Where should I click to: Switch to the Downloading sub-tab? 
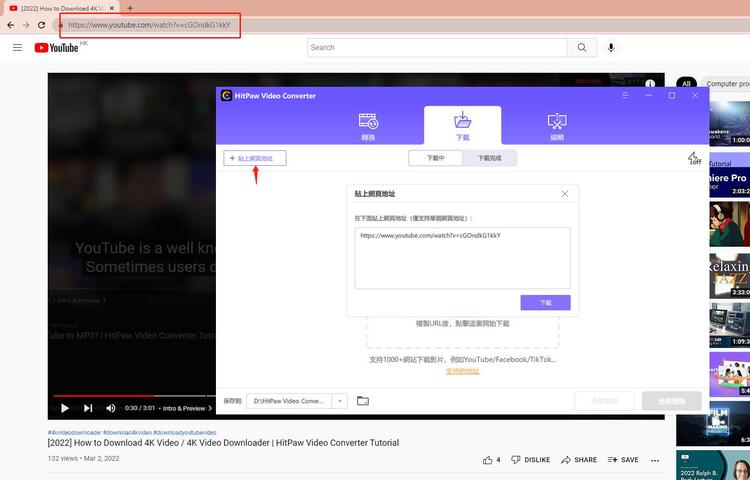click(436, 158)
